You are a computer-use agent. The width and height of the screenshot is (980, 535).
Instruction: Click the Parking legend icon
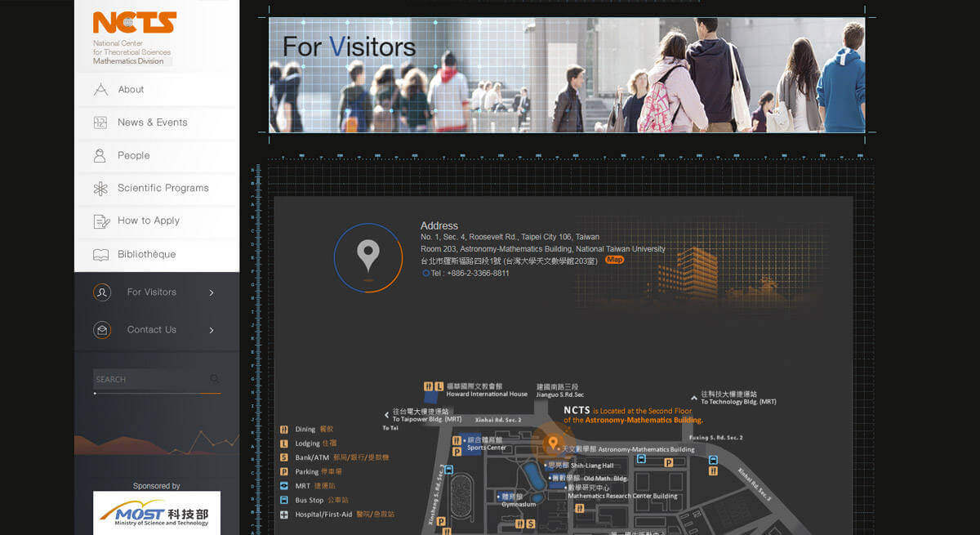pos(284,471)
